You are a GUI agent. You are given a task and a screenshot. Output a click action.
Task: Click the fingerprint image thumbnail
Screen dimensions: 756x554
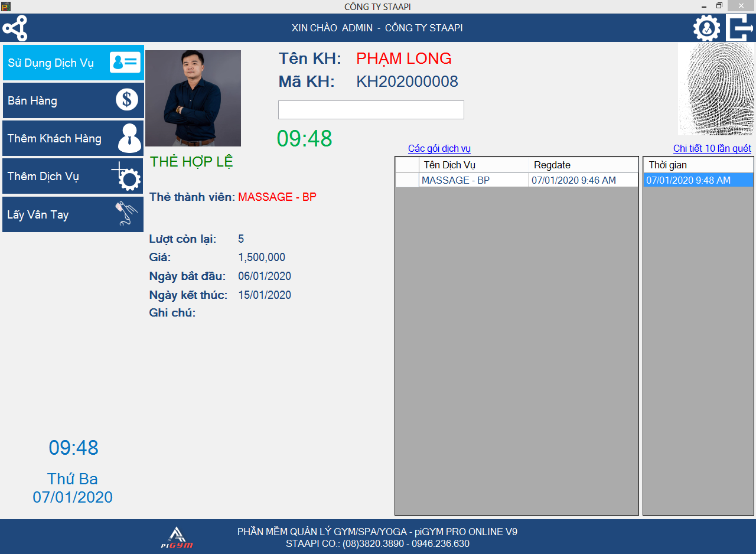point(716,89)
